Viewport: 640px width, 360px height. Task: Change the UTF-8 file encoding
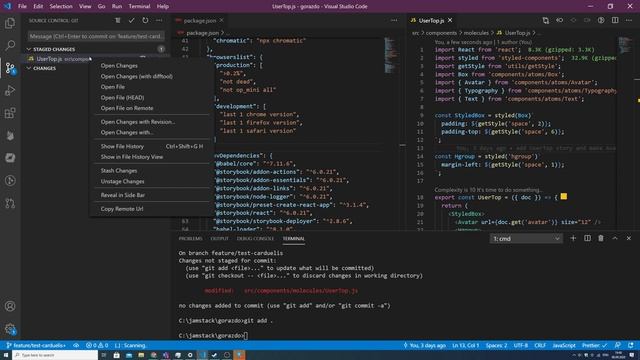point(521,345)
